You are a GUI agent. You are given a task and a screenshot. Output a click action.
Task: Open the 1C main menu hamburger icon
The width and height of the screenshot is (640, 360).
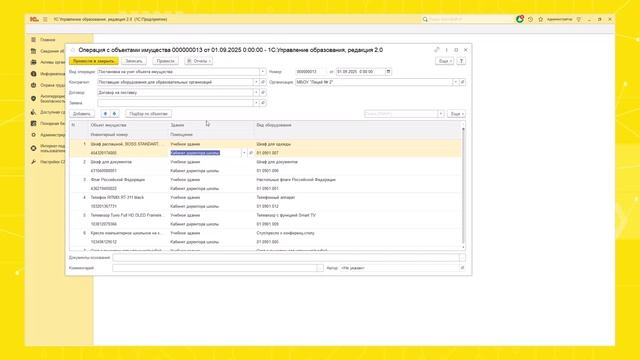coord(45,19)
